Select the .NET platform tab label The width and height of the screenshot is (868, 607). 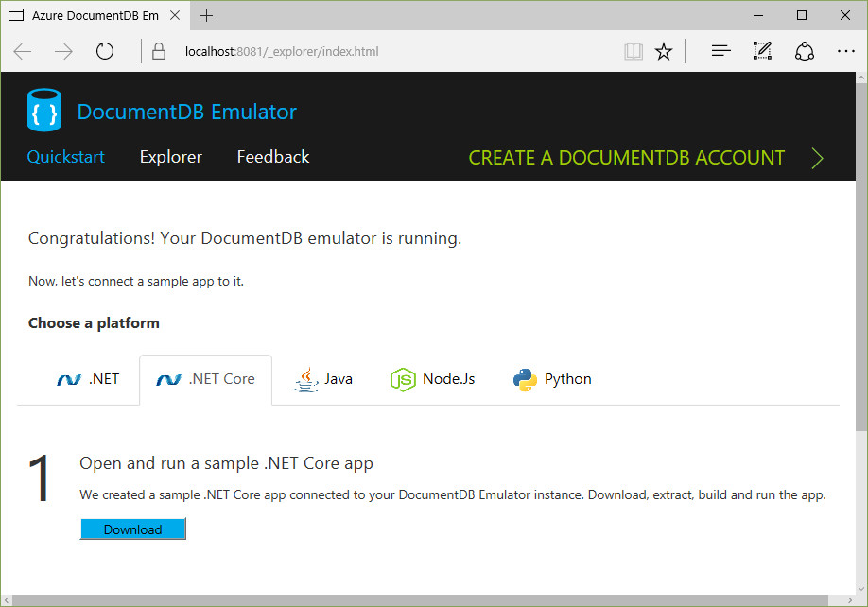tap(104, 379)
